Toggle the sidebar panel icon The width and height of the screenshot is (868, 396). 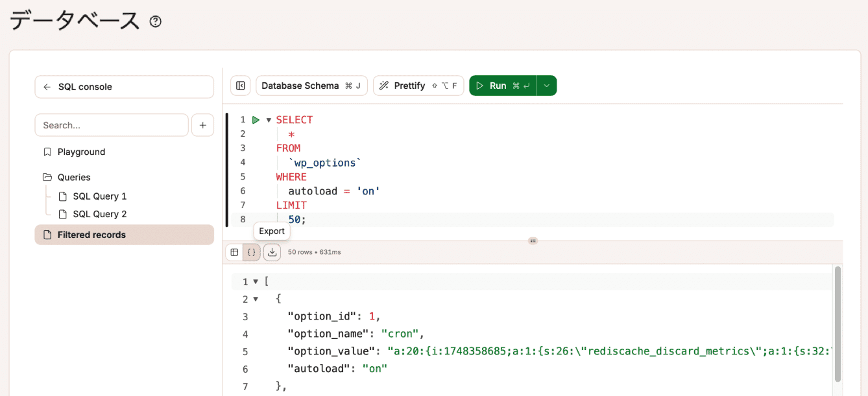tap(240, 86)
